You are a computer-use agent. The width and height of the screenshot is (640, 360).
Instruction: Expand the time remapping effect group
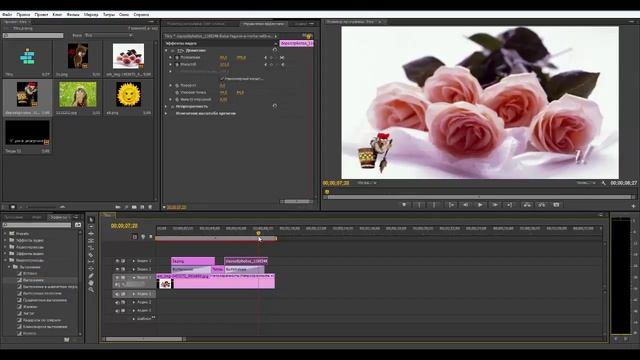click(x=167, y=113)
